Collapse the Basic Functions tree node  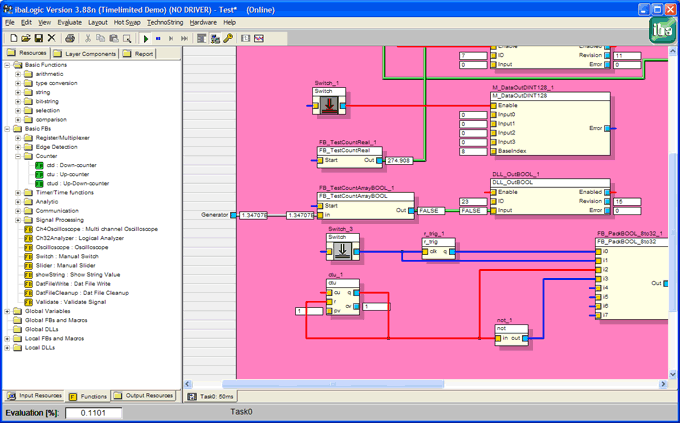pyautogui.click(x=7, y=65)
